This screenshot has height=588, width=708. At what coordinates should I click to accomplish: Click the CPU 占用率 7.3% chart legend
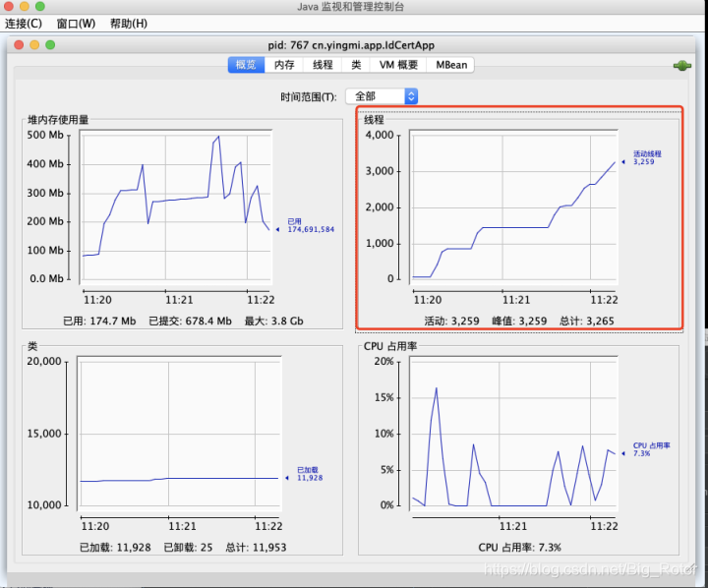(x=651, y=449)
